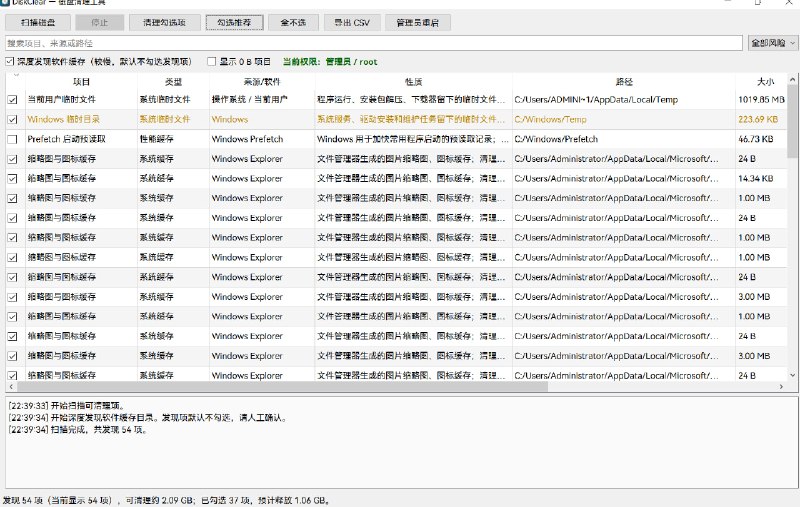The height and width of the screenshot is (507, 800).
Task: Click the status bar summary 发现 54 项
Action: 166,500
